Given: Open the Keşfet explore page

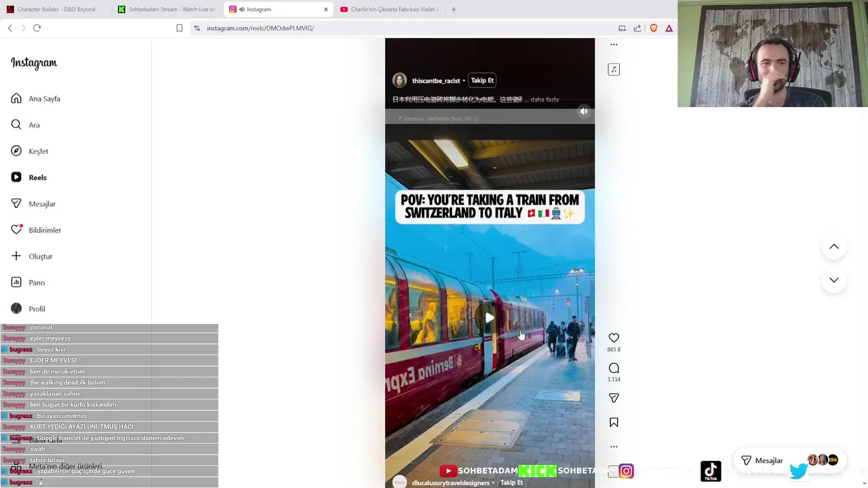Looking at the screenshot, I should click(30, 151).
